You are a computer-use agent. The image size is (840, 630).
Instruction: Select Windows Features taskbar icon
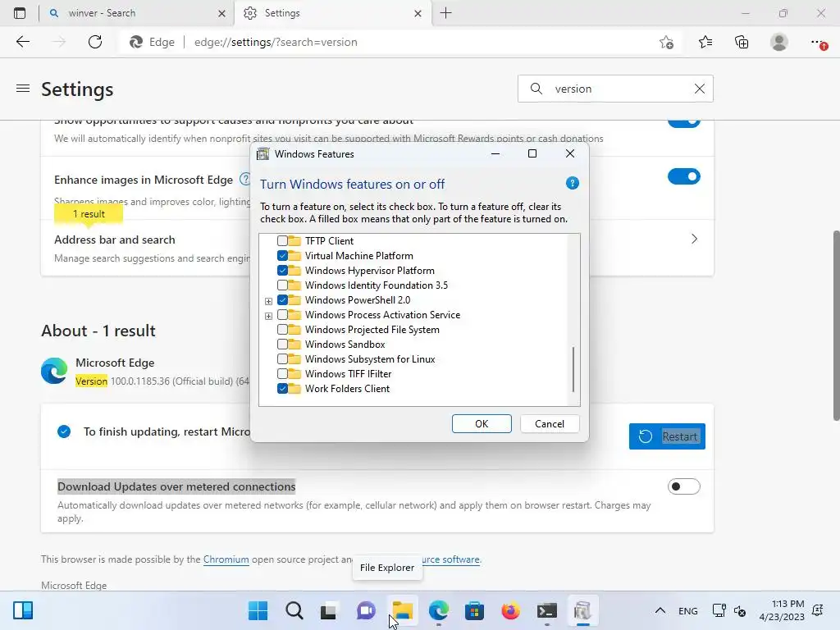[x=583, y=610]
